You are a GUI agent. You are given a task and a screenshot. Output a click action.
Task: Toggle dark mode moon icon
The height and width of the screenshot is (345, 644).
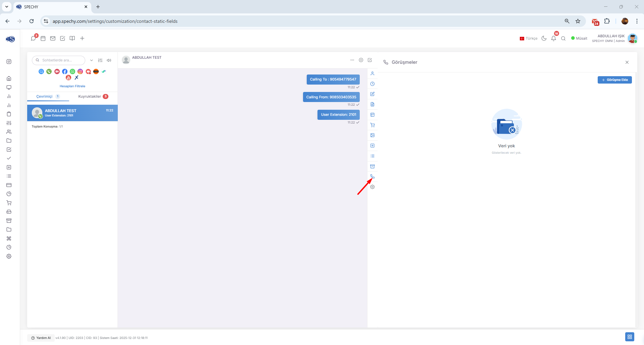tap(544, 38)
